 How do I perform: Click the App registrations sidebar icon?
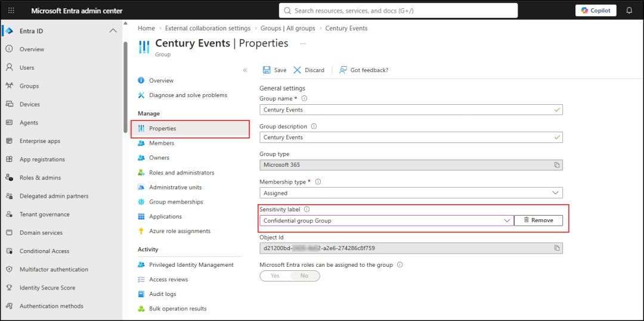click(x=9, y=160)
